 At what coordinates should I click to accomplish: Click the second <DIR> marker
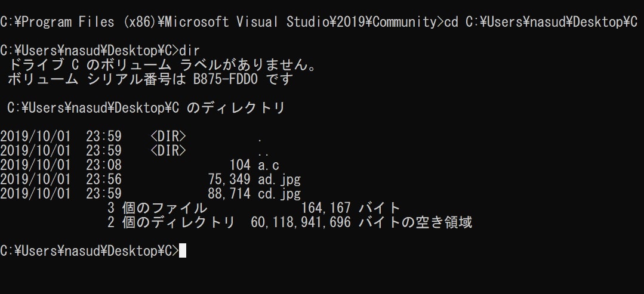[x=168, y=151]
